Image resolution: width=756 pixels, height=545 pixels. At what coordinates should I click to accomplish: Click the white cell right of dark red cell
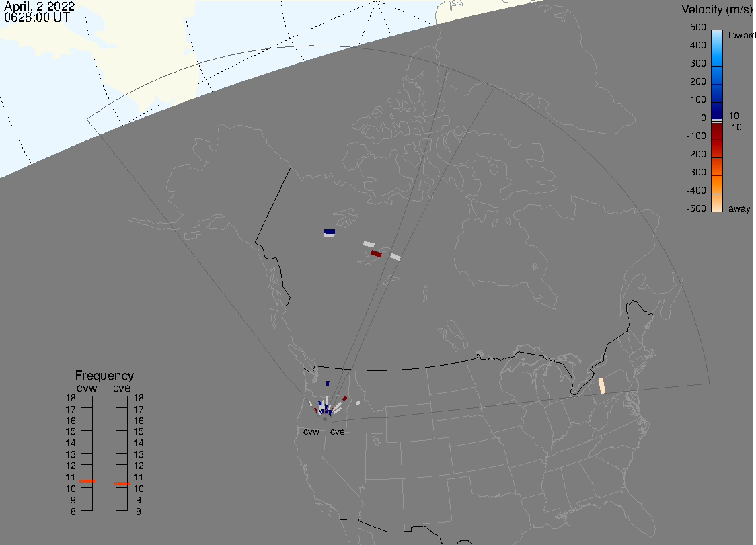click(x=395, y=257)
